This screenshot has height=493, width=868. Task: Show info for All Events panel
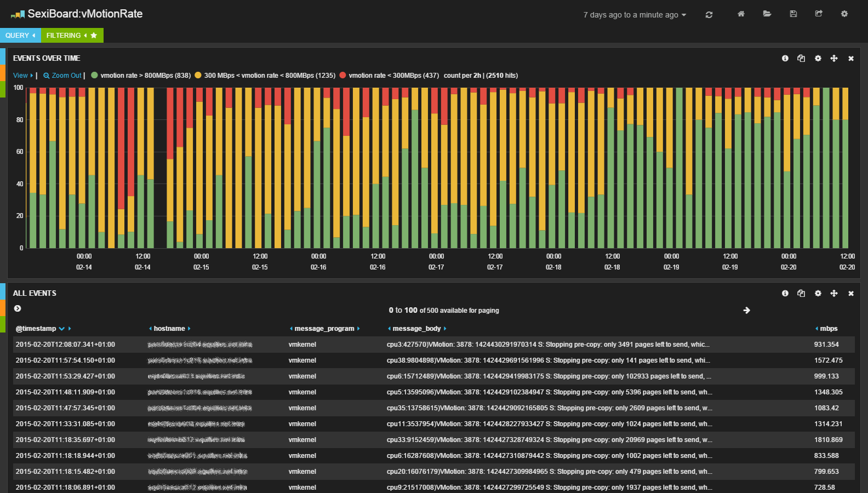pyautogui.click(x=785, y=293)
